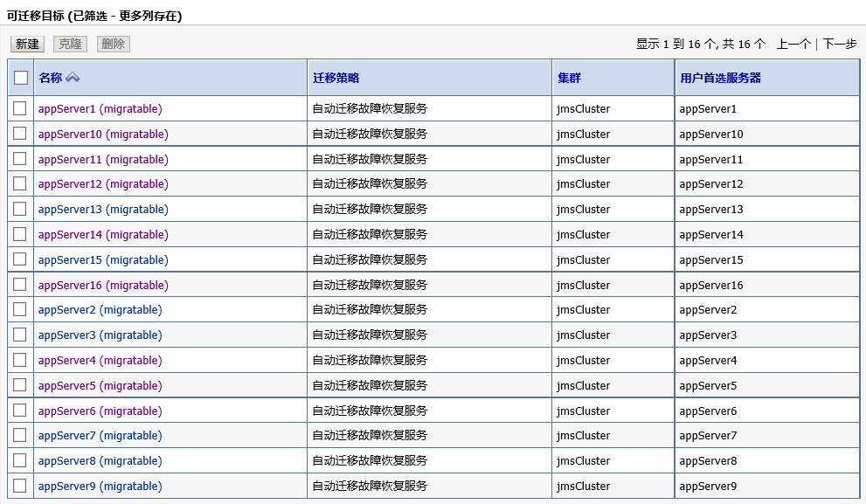Click preferred server cell appServer13

click(x=710, y=210)
